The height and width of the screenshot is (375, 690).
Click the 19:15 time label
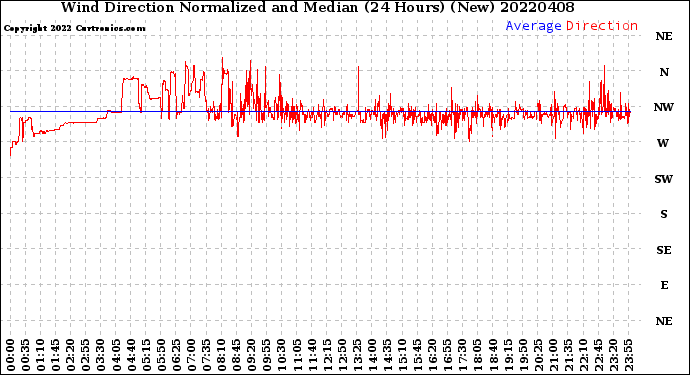(508, 355)
